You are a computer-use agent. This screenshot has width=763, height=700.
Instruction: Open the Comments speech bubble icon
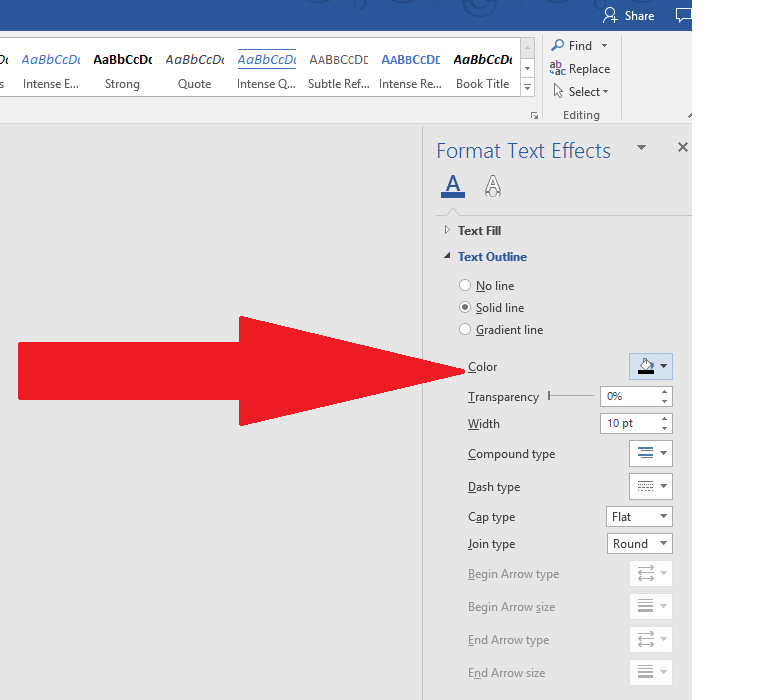point(683,15)
